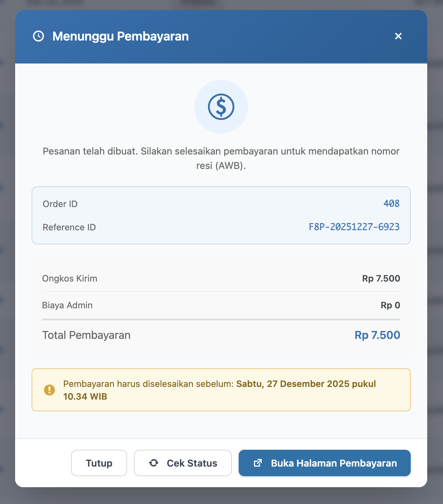This screenshot has width=443, height=504.
Task: Click the Ongkos Kirim label
Action: click(70, 278)
